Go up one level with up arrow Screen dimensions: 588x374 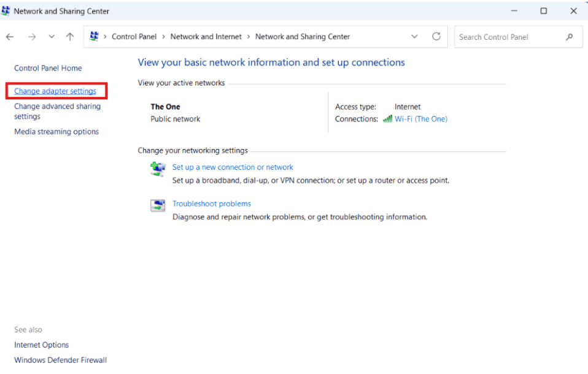click(70, 37)
